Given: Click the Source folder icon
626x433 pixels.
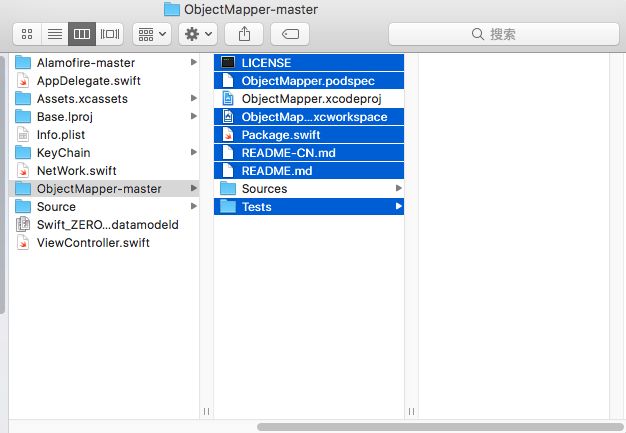Looking at the screenshot, I should (x=23, y=206).
